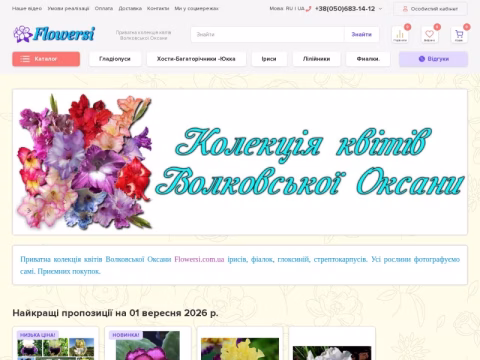Open Особистий кабінет account button
This screenshot has width=480, height=360.
tap(430, 9)
